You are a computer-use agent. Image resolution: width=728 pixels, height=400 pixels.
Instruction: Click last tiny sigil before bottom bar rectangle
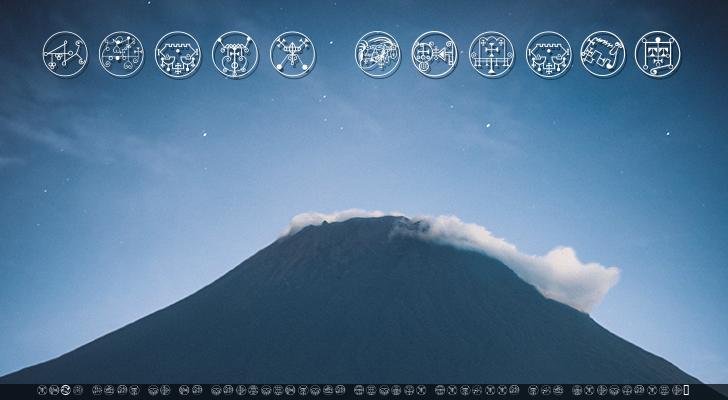point(677,390)
